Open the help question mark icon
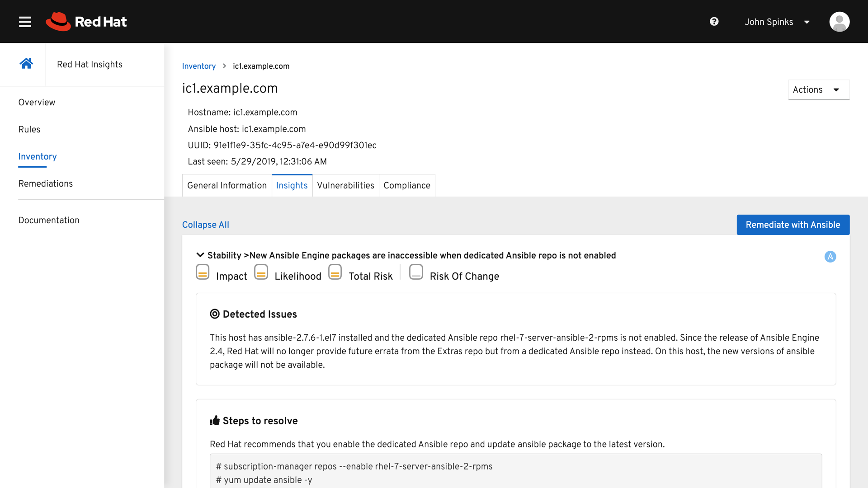Image resolution: width=868 pixels, height=488 pixels. (714, 22)
